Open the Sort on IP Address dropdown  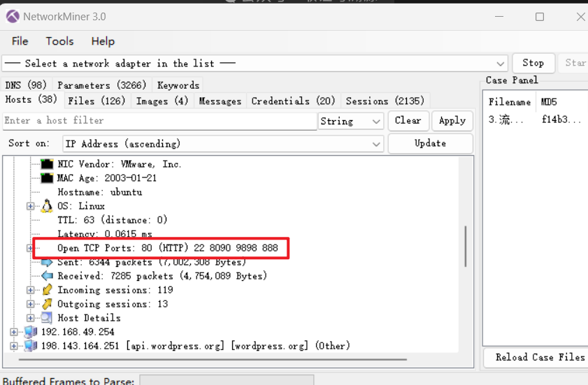pyautogui.click(x=376, y=144)
